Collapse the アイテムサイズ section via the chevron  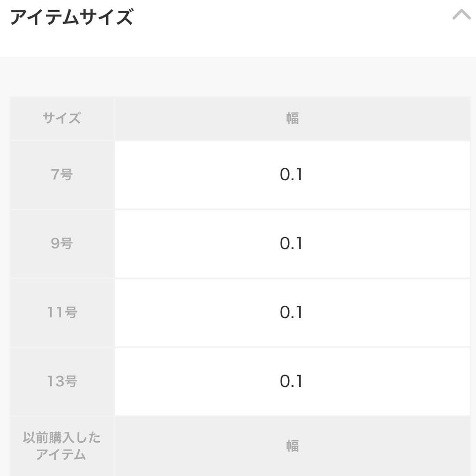(461, 15)
